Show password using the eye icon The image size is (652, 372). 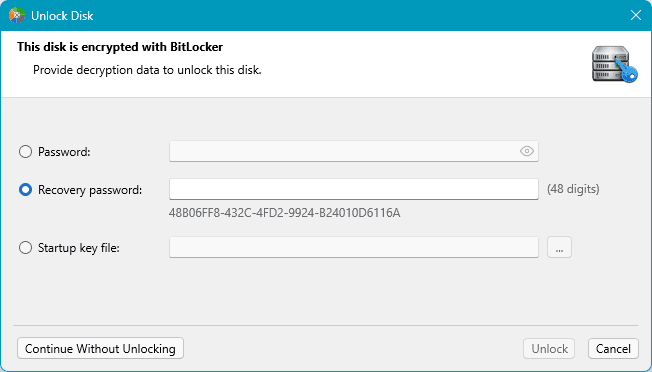(x=527, y=151)
